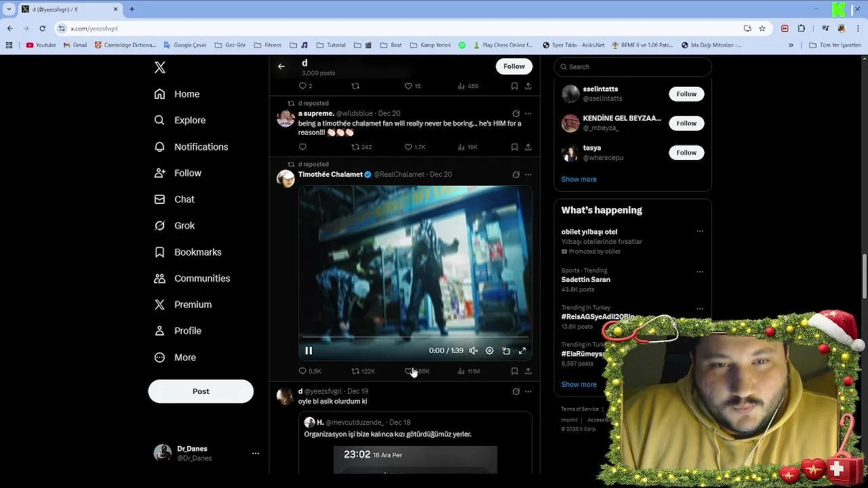Open more options on d's Dec 19 post
Viewport: 868px width, 488px height.
pyautogui.click(x=528, y=391)
